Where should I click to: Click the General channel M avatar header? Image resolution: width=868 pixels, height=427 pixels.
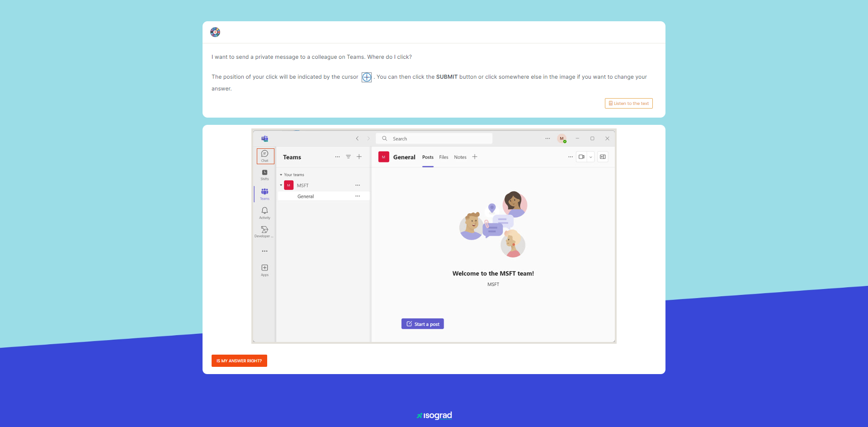coord(384,157)
